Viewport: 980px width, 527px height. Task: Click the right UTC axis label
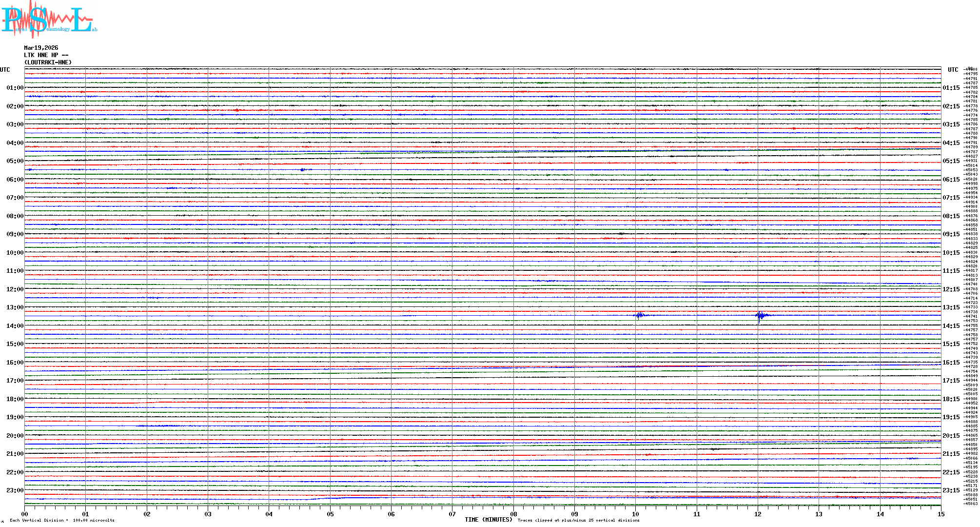pyautogui.click(x=953, y=70)
